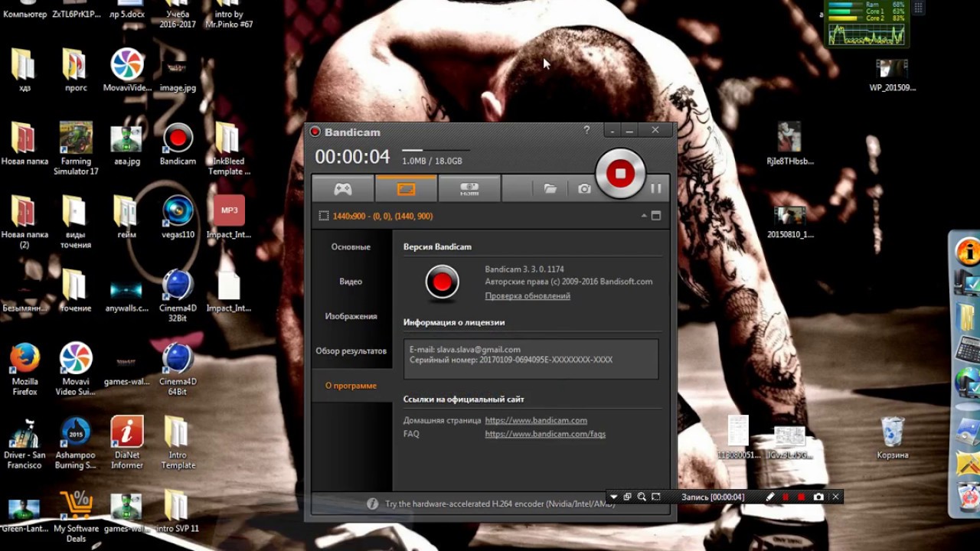980x551 pixels.
Task: Open the Обзор результатов tab
Action: pos(351,351)
